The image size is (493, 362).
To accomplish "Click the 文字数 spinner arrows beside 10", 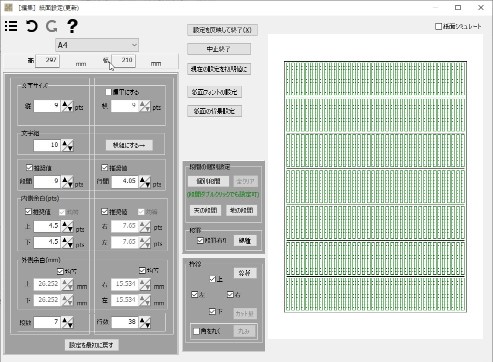I will tap(67, 146).
